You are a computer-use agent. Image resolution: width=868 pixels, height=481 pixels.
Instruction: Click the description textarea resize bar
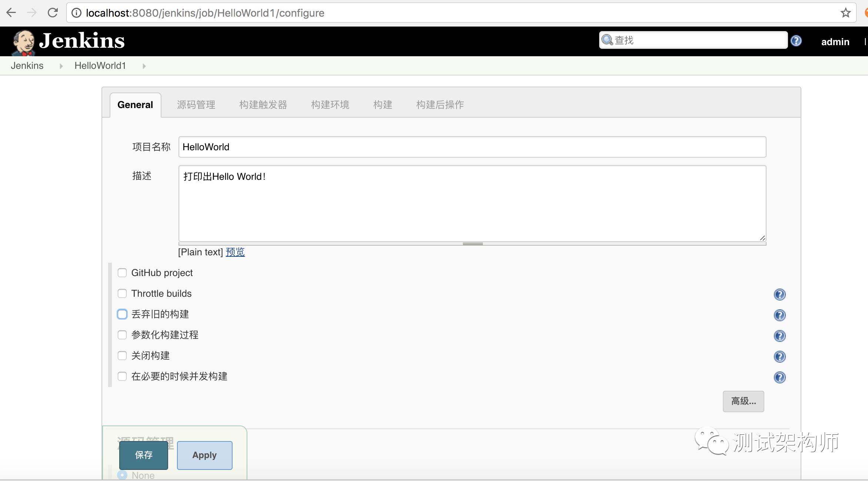pos(473,244)
